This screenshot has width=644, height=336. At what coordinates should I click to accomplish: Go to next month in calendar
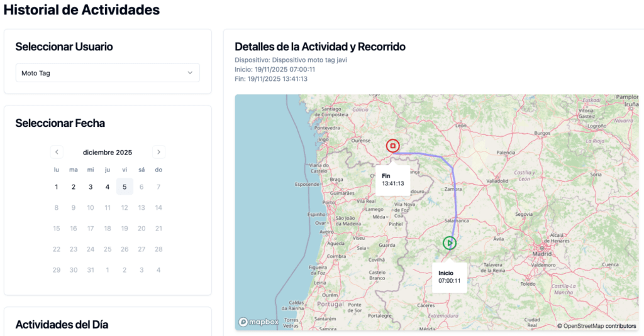[x=158, y=152]
